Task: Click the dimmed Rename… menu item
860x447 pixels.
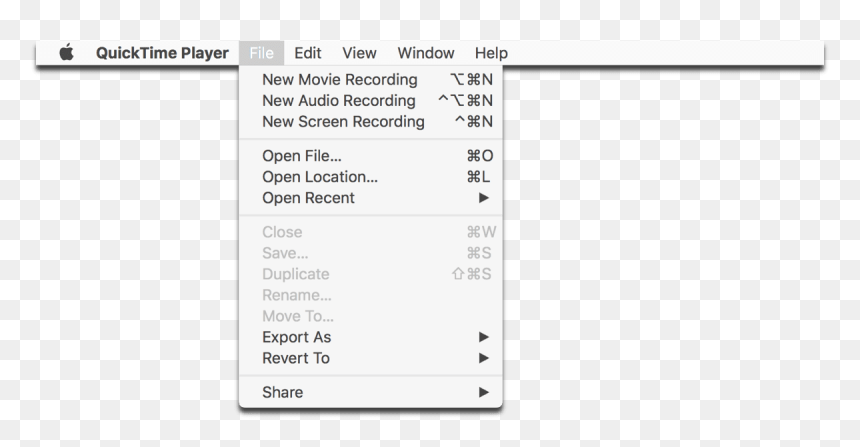Action: (x=371, y=295)
